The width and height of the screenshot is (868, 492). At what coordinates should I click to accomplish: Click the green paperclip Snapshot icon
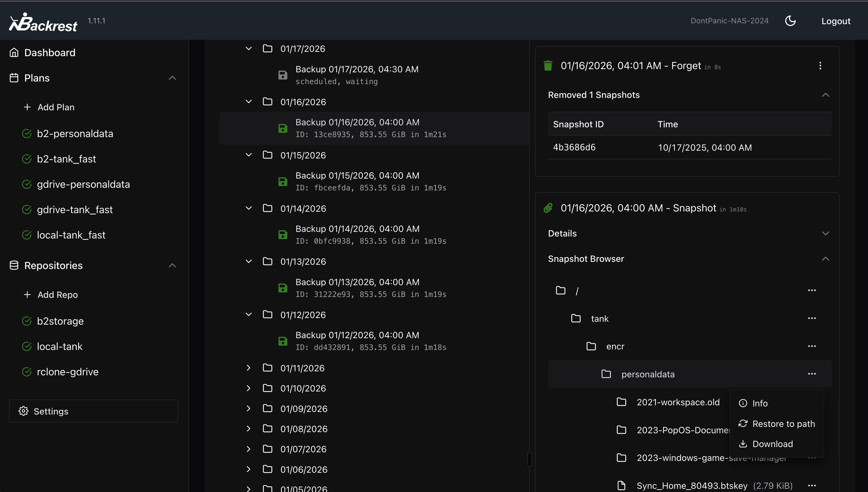point(548,208)
